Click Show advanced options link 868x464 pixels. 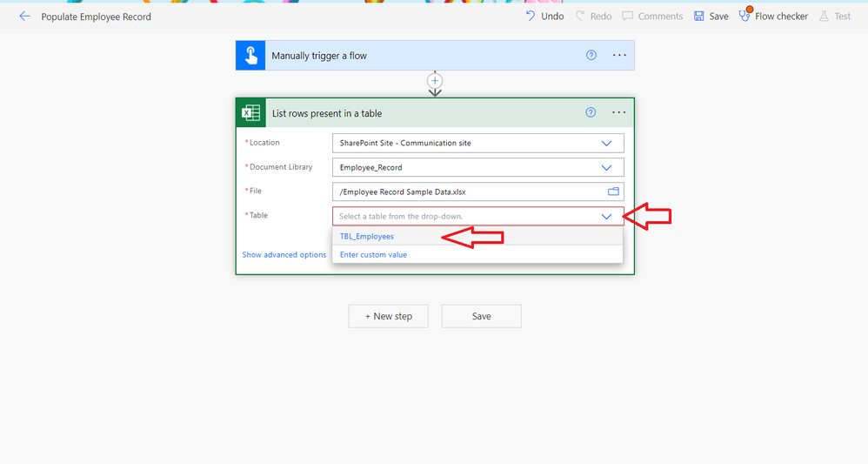coord(284,254)
